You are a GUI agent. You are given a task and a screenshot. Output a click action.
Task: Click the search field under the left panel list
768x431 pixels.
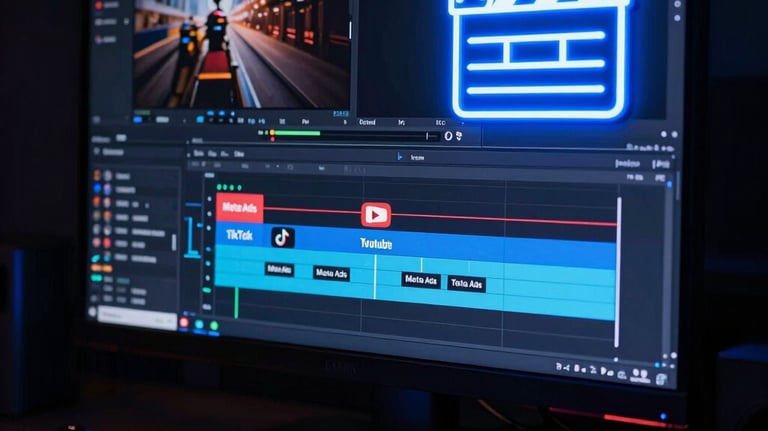(x=137, y=317)
